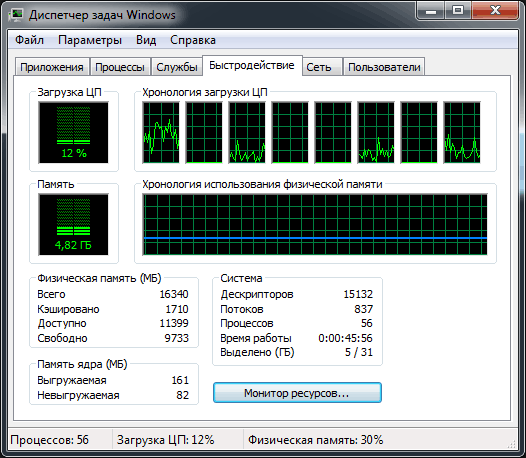This screenshot has width=526, height=458.
Task: Click the first CPU core history graph
Action: (x=161, y=133)
